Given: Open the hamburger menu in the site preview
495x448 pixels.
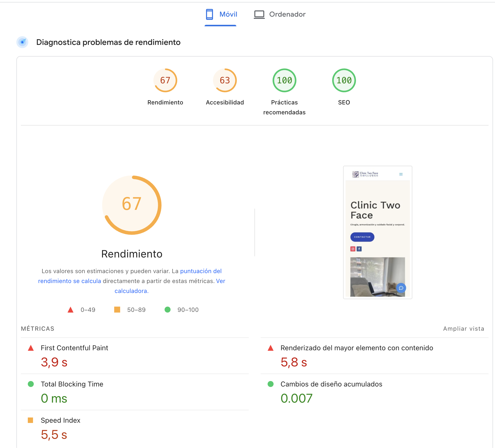Looking at the screenshot, I should coord(401,174).
